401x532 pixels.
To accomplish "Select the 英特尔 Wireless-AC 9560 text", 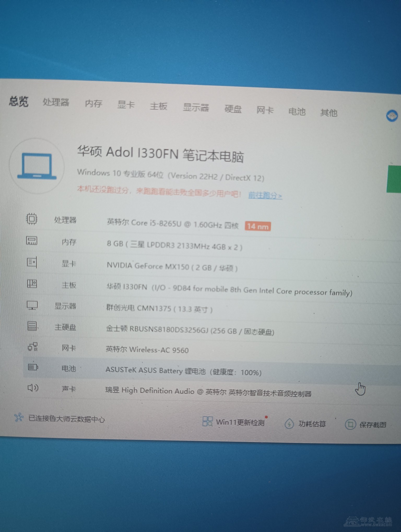I will click(x=147, y=349).
